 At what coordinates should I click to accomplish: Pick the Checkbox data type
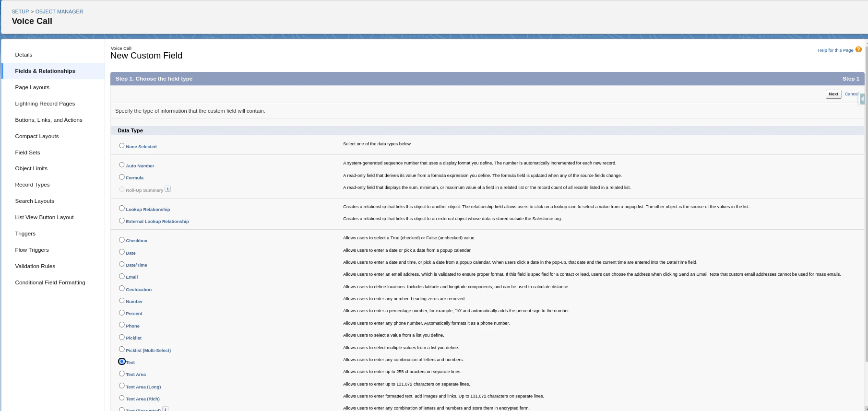pos(122,240)
